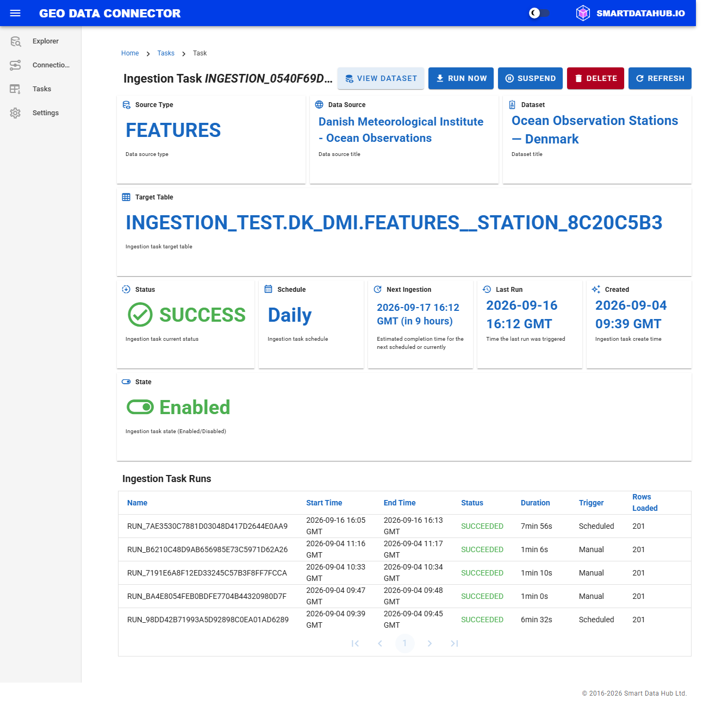Screen dimensions: 728x719
Task: Click the Last Run history icon
Action: [x=487, y=290]
